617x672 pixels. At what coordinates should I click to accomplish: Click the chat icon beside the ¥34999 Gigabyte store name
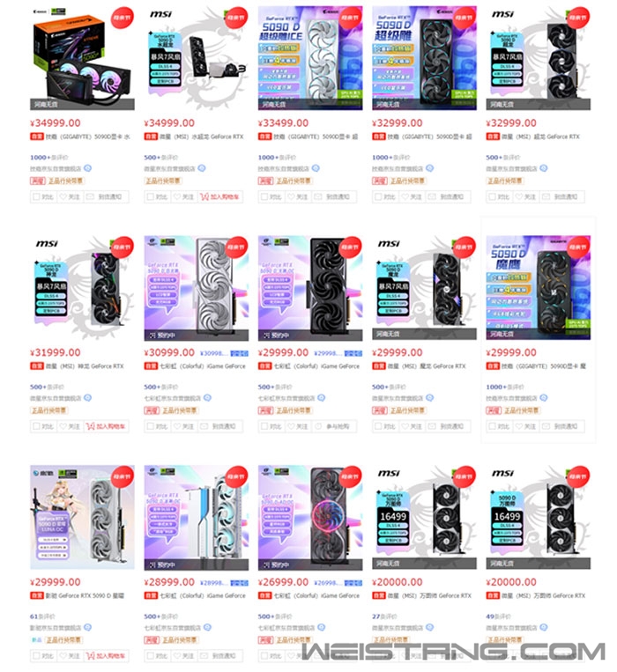[87, 168]
